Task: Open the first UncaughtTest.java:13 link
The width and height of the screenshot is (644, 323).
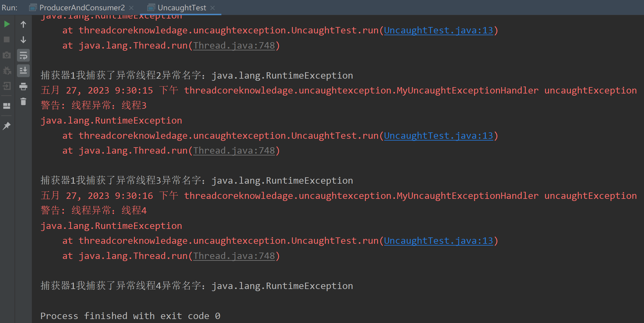Action: 438,30
